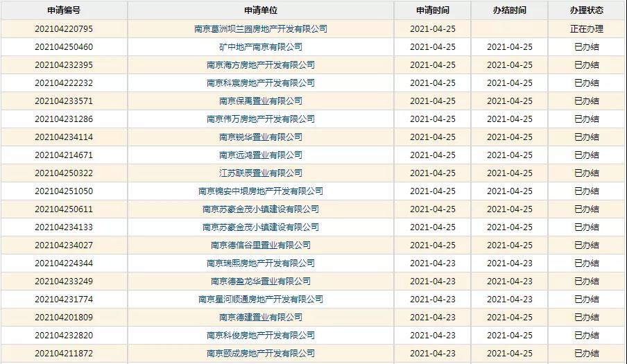This screenshot has width=627, height=364.
Task: Select the 南京德盈龙华置业有限公司 link
Action: coord(260,281)
